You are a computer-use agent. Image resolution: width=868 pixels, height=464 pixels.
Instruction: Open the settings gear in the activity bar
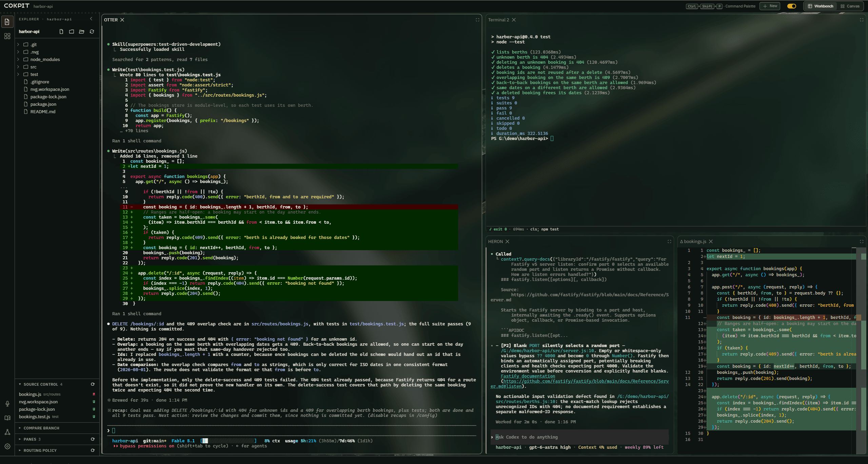click(x=7, y=446)
